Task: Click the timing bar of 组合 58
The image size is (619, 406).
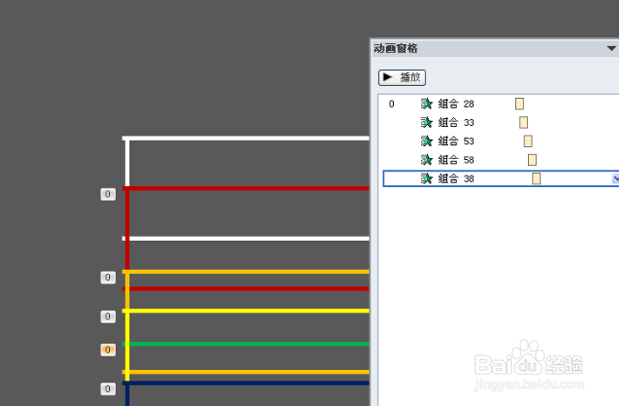Action: pos(532,160)
